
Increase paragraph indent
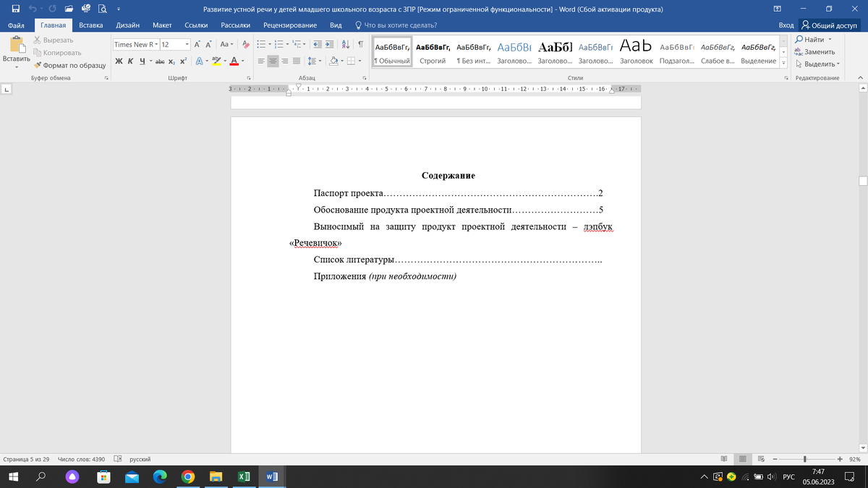[329, 44]
